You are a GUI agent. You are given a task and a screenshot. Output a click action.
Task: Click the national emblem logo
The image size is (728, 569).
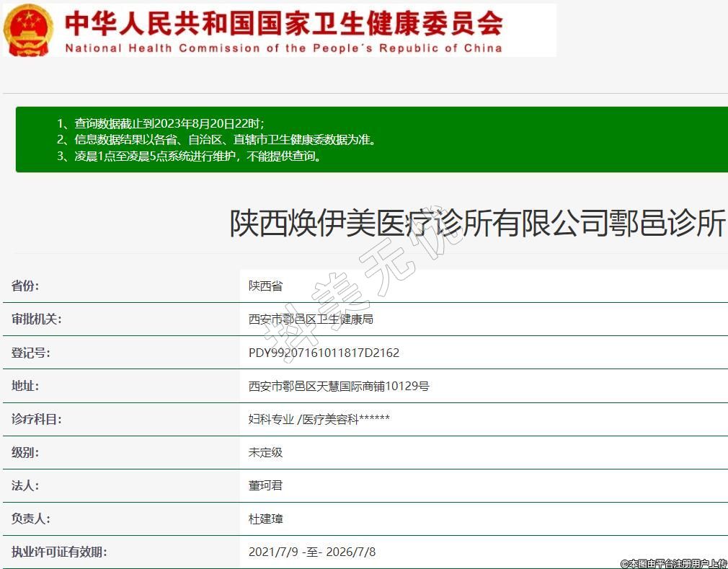coord(29,30)
